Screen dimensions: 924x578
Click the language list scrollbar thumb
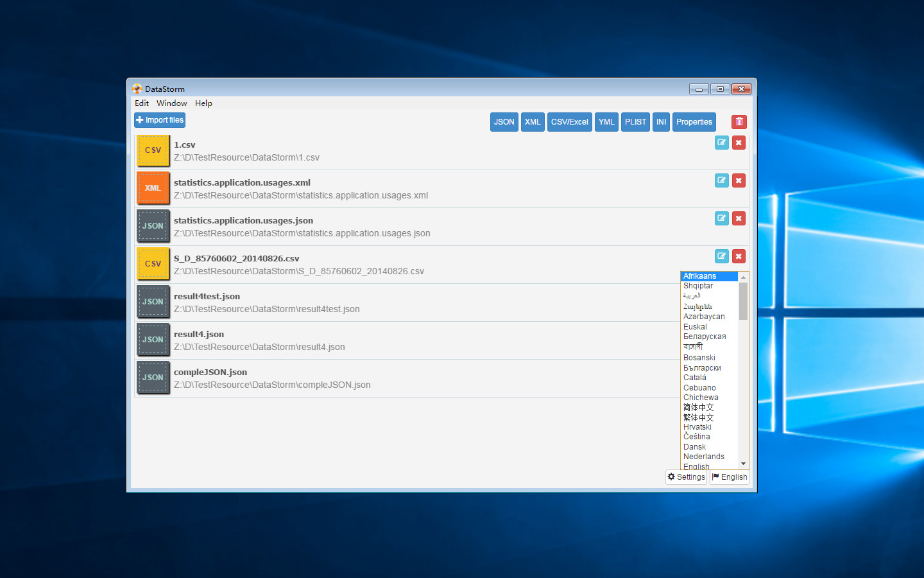click(x=743, y=301)
